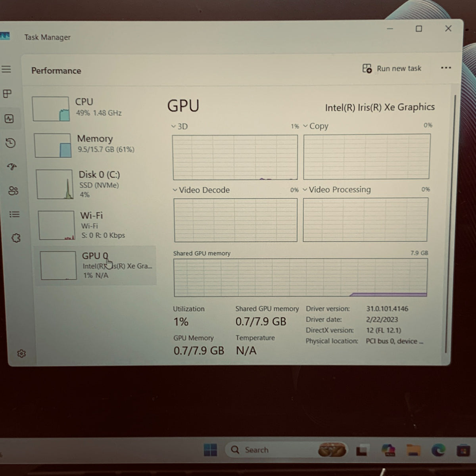Open Microsoft Edge from the taskbar
Screen dimensions: 476x476
[438, 450]
